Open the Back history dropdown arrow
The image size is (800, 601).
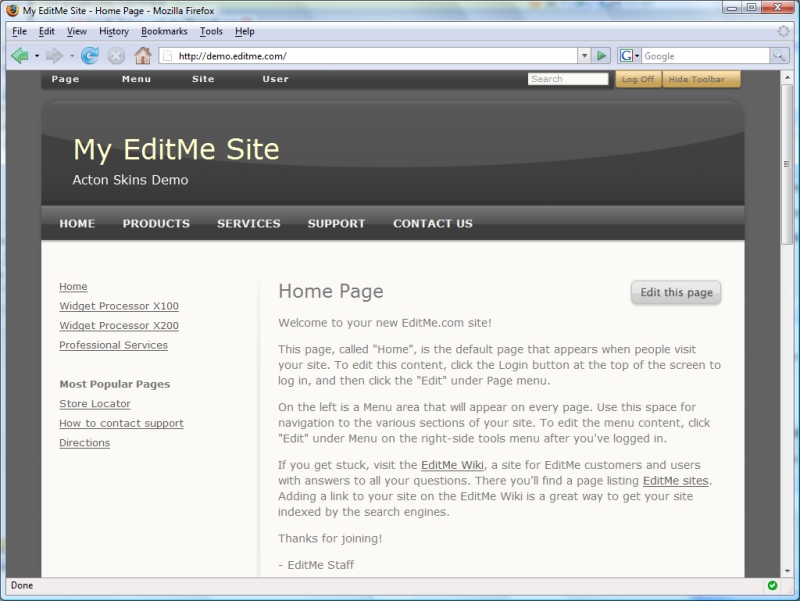click(37, 56)
